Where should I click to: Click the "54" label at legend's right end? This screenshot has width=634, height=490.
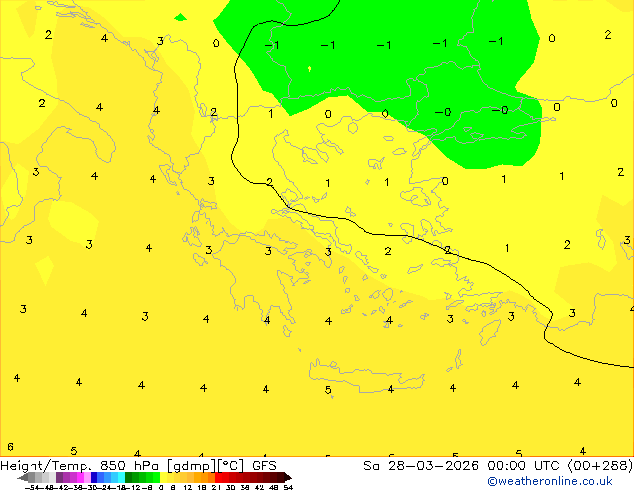(x=288, y=487)
